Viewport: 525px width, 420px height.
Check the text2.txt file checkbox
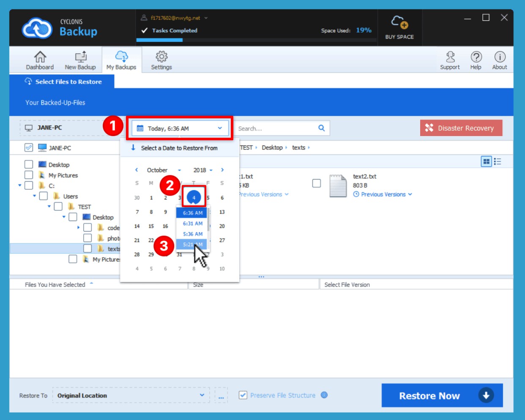pyautogui.click(x=316, y=183)
